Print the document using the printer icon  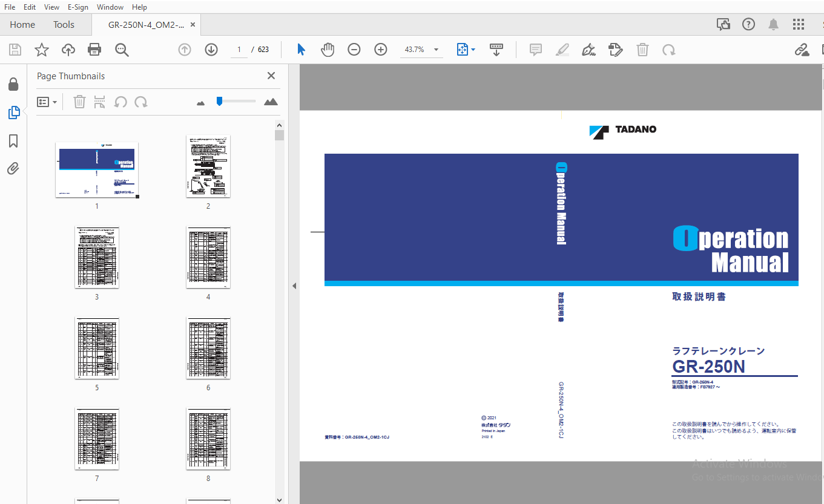pos(95,50)
